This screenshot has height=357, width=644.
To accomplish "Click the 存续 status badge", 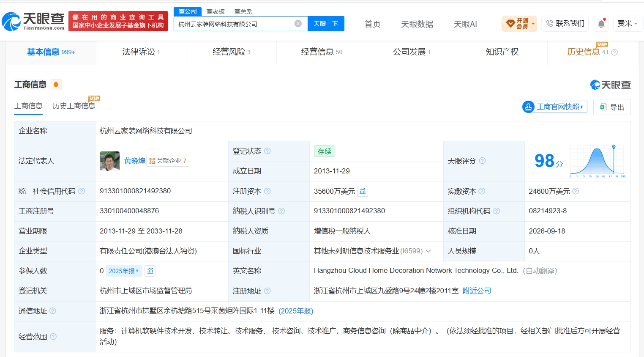I will point(325,151).
